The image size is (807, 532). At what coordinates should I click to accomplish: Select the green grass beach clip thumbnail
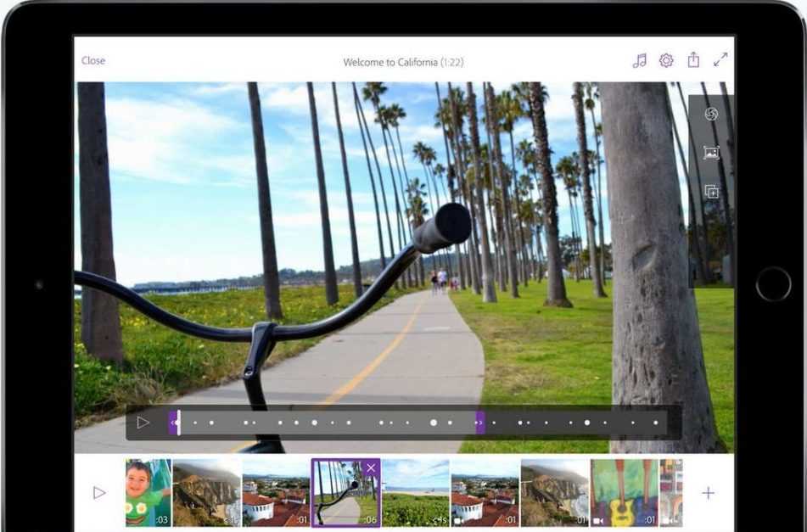415,493
